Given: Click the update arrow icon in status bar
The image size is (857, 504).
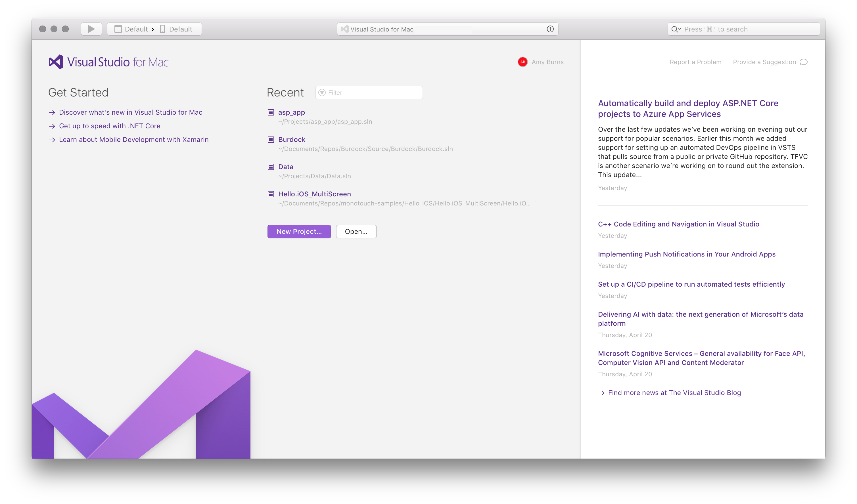Looking at the screenshot, I should pyautogui.click(x=550, y=29).
